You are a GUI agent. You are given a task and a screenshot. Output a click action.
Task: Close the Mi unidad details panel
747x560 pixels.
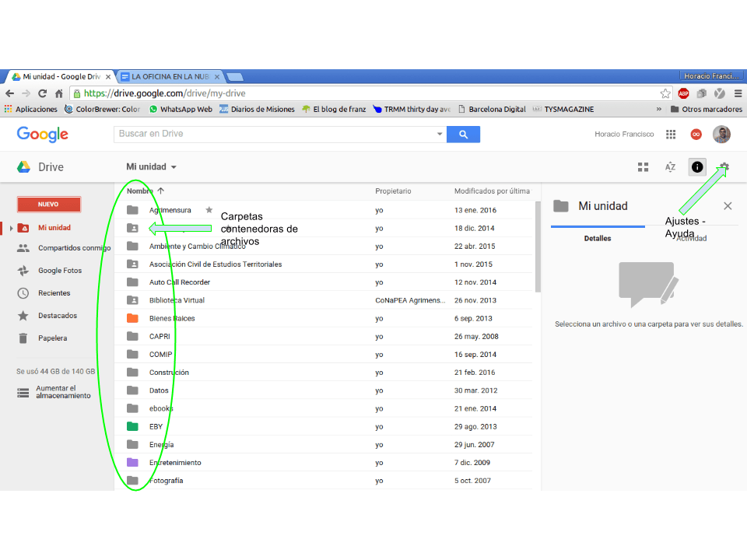728,206
